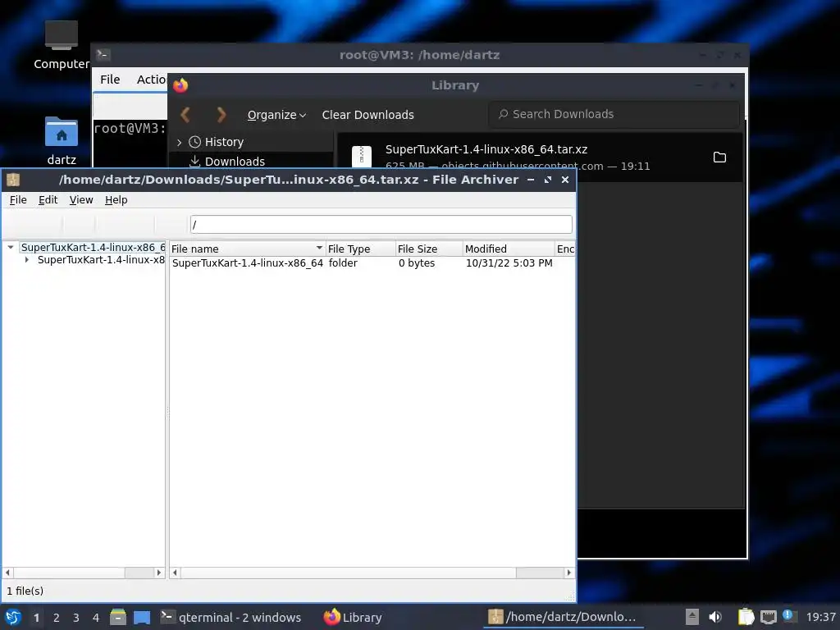Click the File Archiver window icon in title bar

pos(13,180)
